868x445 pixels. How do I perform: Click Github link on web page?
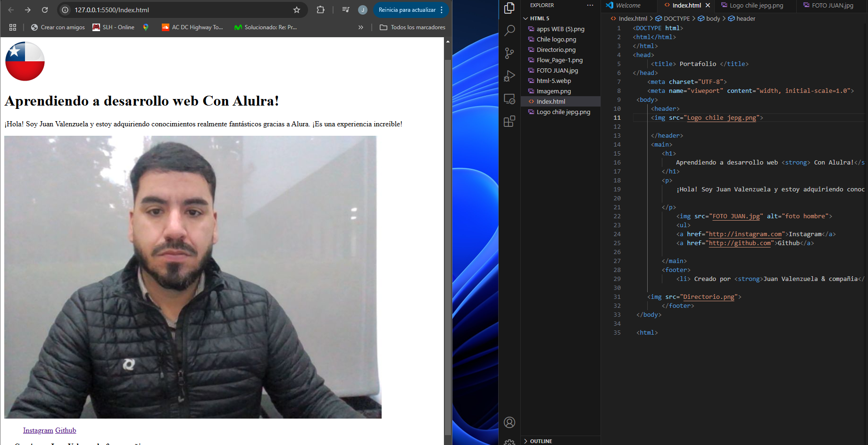coord(66,430)
